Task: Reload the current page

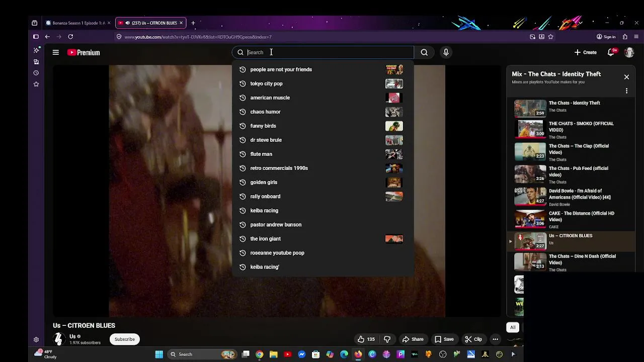Action: pyautogui.click(x=70, y=37)
